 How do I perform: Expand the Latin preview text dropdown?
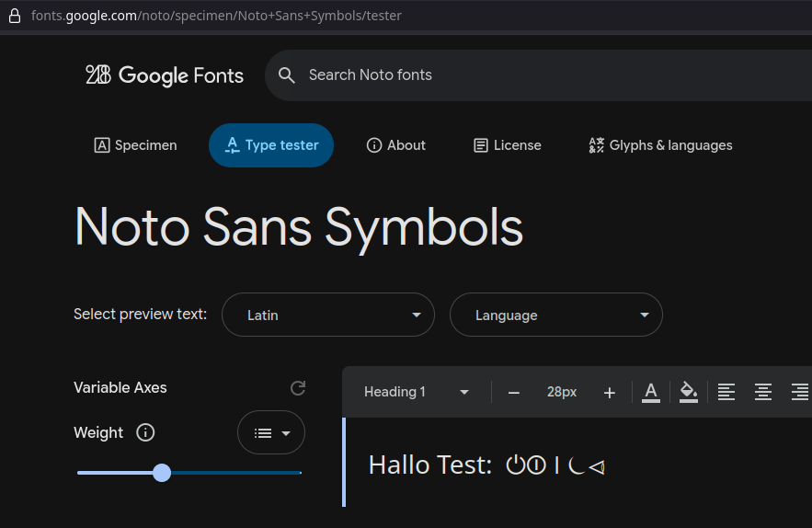(x=328, y=316)
